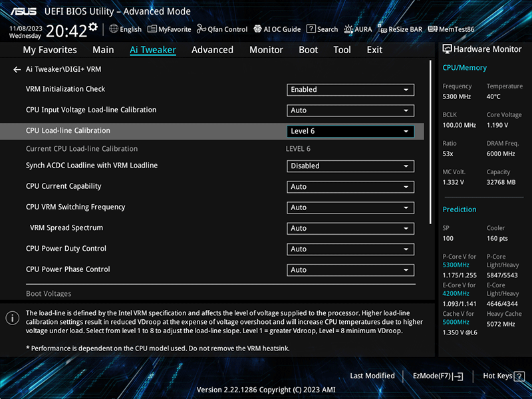Click the 1.350 V @L6 cache voltage
Image resolution: width=532 pixels, height=399 pixels.
[x=460, y=332]
